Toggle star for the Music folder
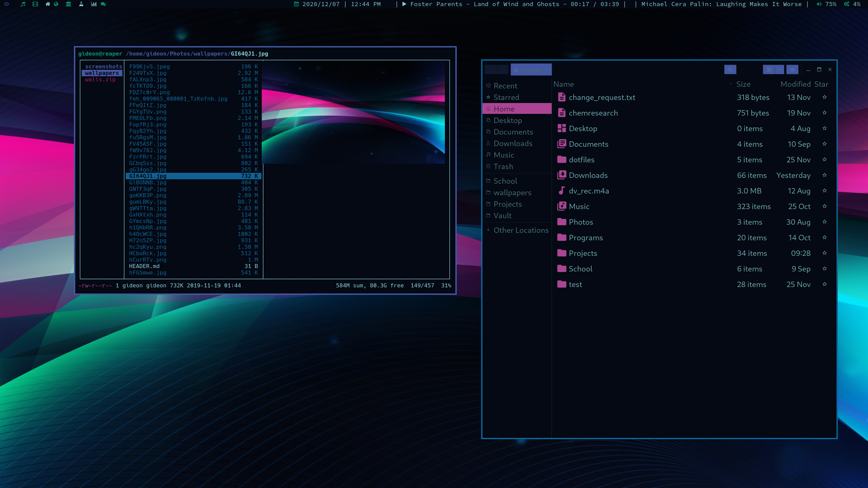The height and width of the screenshot is (488, 868). click(x=825, y=206)
